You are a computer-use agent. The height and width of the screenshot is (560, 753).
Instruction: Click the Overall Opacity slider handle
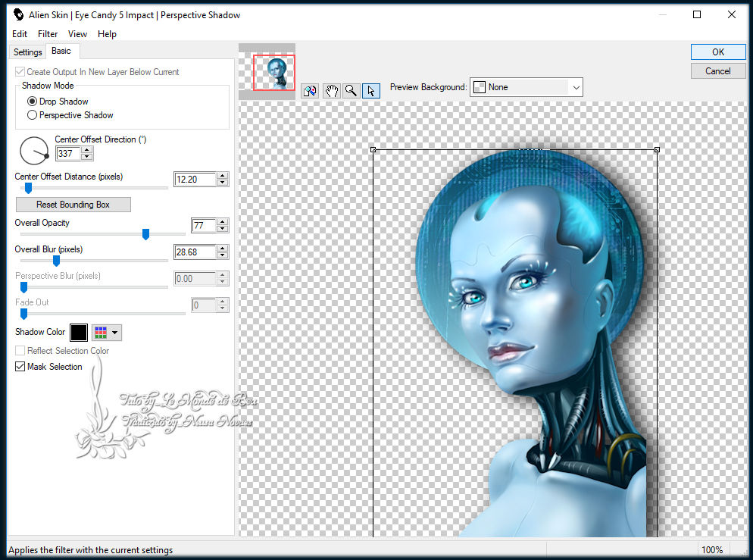tap(146, 234)
